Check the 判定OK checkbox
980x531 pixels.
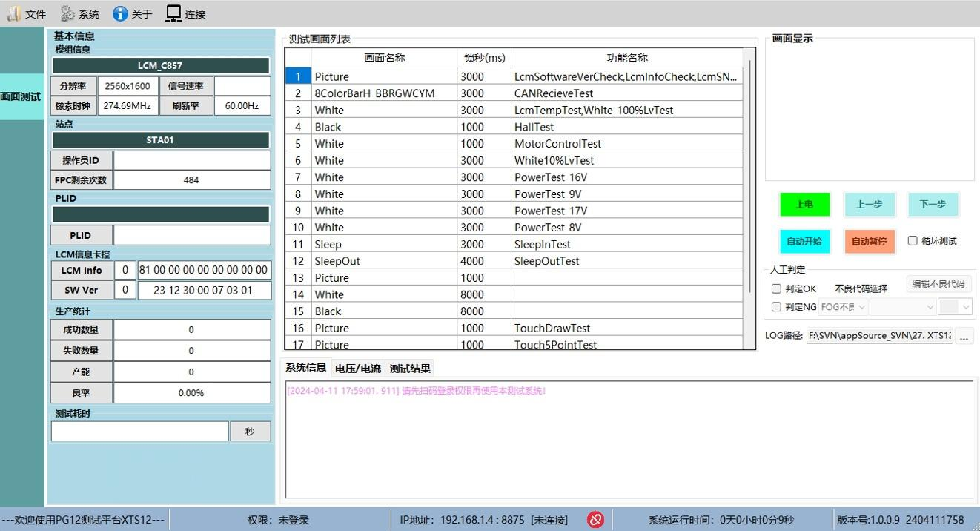[x=776, y=288]
